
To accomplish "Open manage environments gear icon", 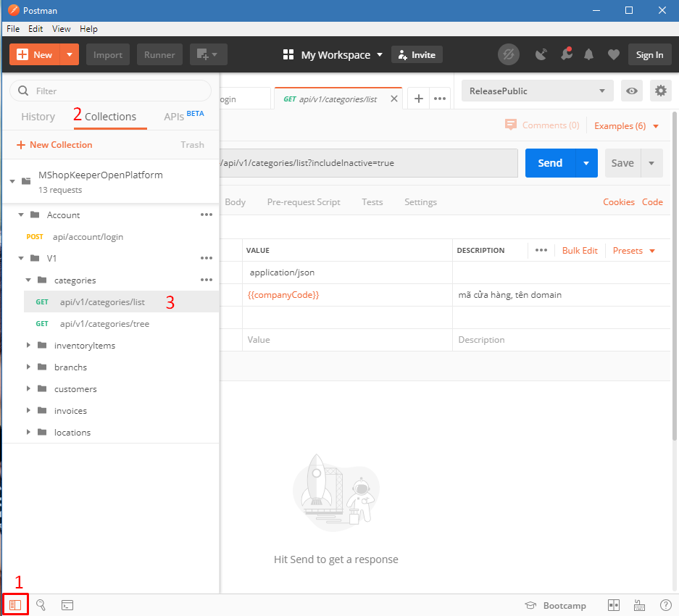I will click(660, 91).
